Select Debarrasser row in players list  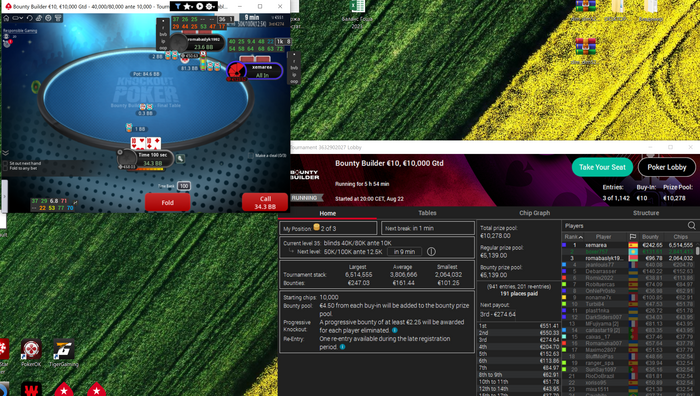click(627, 271)
